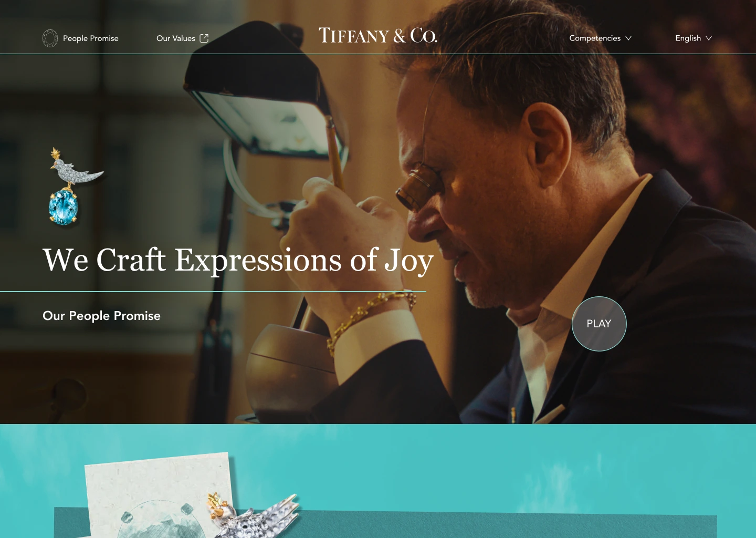Click the chevron arrow beside Competencies

[x=628, y=38]
